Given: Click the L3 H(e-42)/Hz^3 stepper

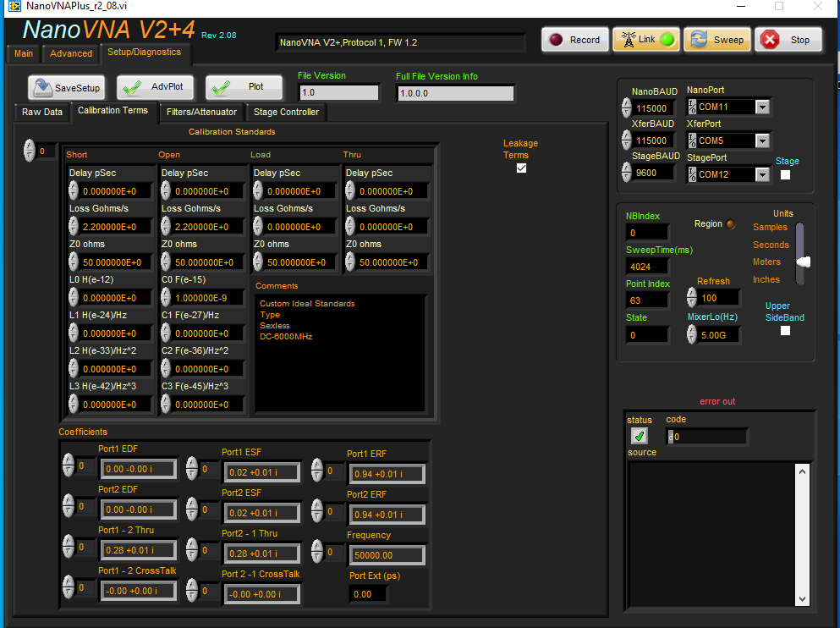Looking at the screenshot, I should [74, 404].
